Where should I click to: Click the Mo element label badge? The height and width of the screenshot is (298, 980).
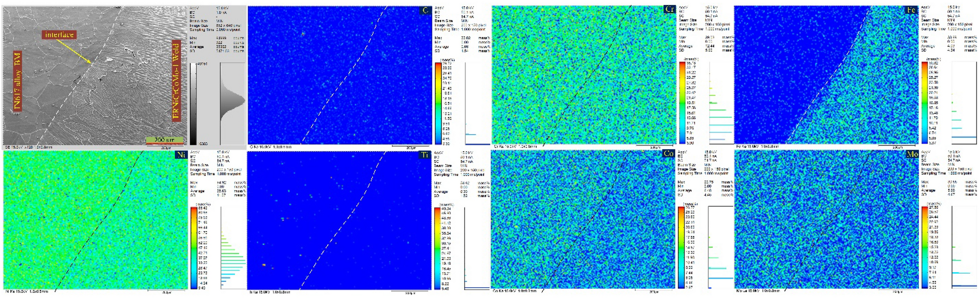(x=912, y=154)
